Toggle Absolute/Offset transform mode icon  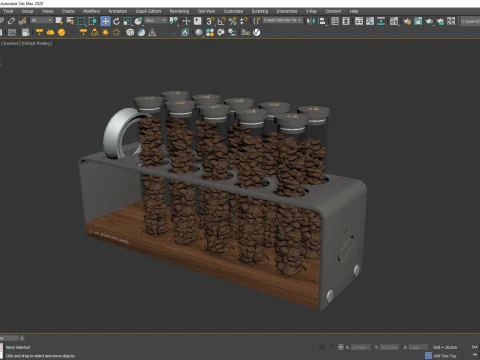point(341,347)
